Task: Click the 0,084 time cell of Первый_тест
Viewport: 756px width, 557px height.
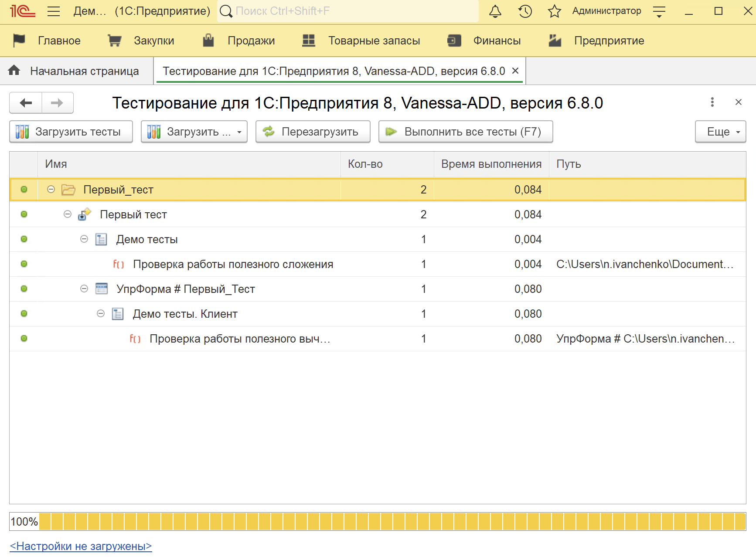Action: (491, 190)
